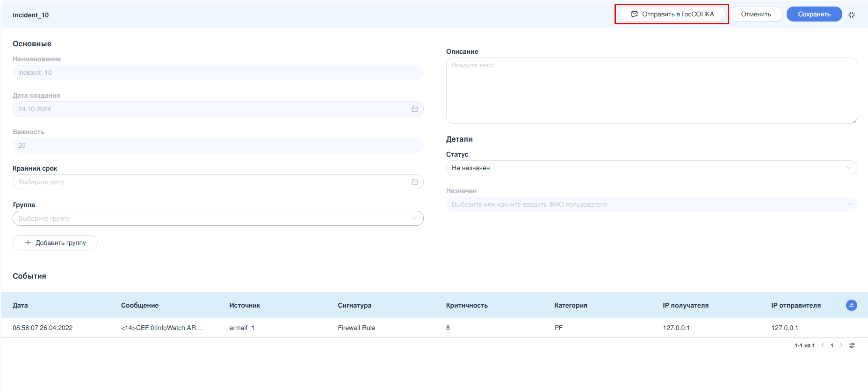
Task: Click Добавить группу button
Action: pos(55,243)
